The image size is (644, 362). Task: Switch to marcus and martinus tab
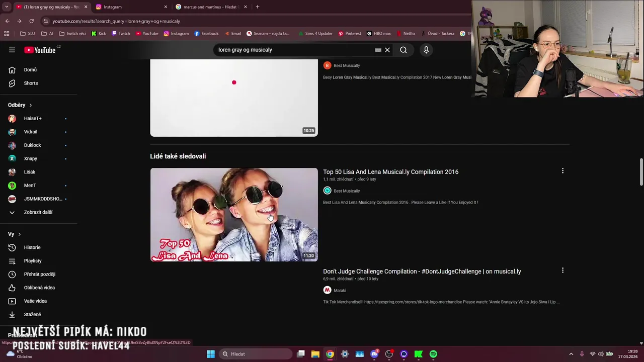coord(210,7)
